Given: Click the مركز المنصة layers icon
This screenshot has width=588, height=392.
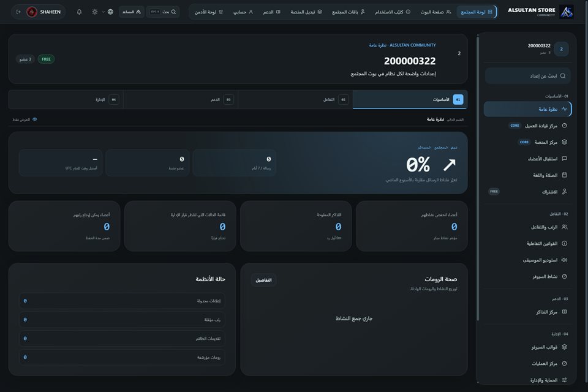Looking at the screenshot, I should (564, 142).
